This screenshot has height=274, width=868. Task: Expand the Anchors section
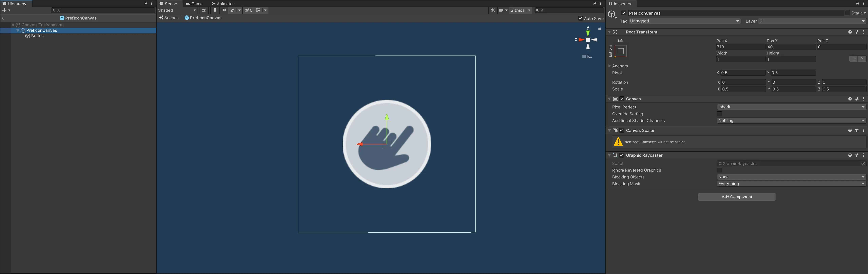(610, 66)
